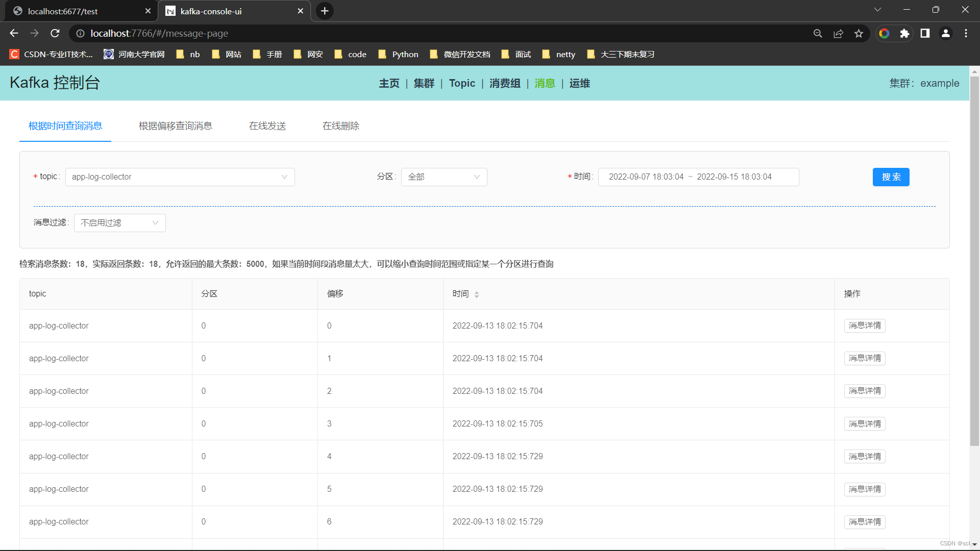This screenshot has height=551, width=980.
Task: Open 消息详情 for offset 1 row
Action: coord(865,358)
